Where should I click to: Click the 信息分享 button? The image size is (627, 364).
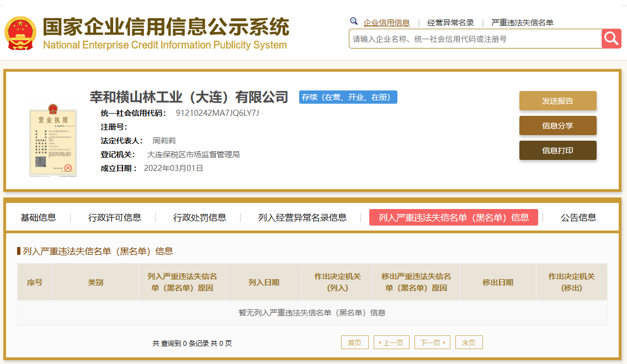[558, 125]
